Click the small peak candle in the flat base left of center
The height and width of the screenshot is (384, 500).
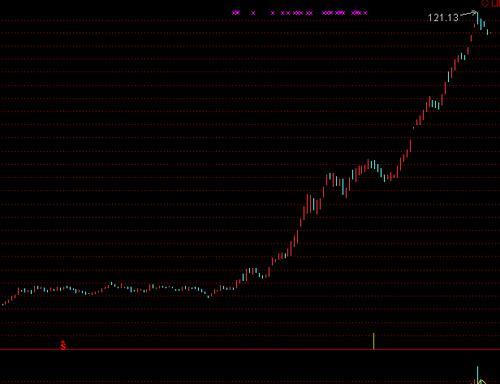111,284
